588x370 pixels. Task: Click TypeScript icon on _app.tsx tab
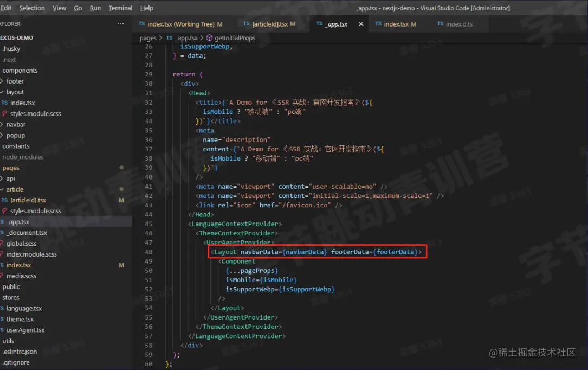320,24
